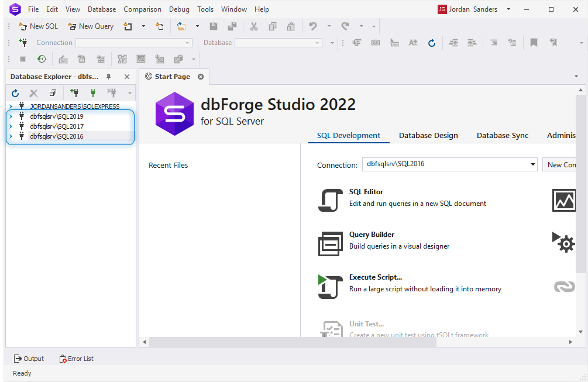The width and height of the screenshot is (588, 382).
Task: Click the increase indent icon
Action: click(472, 43)
